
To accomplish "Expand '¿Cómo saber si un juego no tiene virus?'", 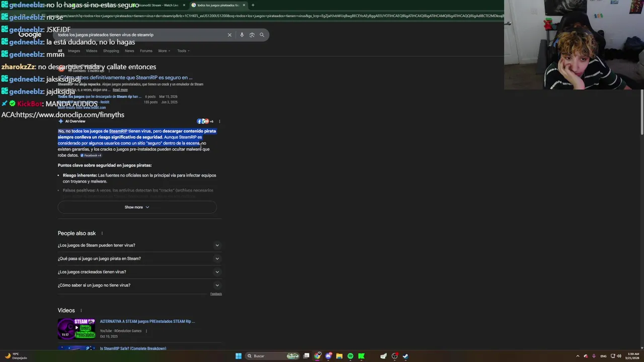I will tap(139, 285).
